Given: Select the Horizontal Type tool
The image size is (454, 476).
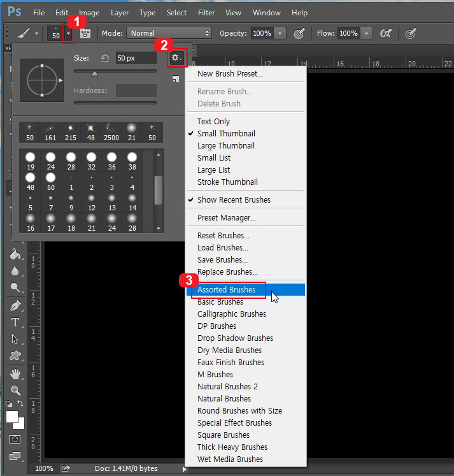Looking at the screenshot, I should pos(15,322).
